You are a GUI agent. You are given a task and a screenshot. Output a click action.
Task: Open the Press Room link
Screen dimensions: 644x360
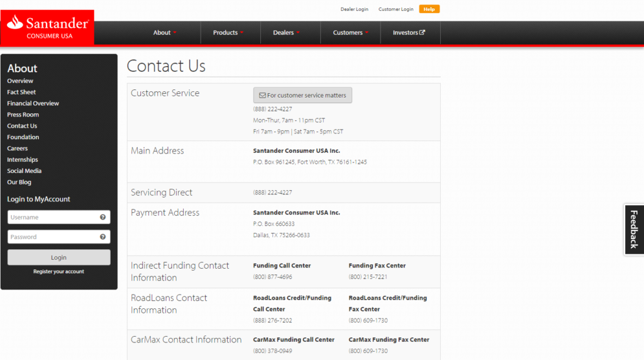point(23,115)
